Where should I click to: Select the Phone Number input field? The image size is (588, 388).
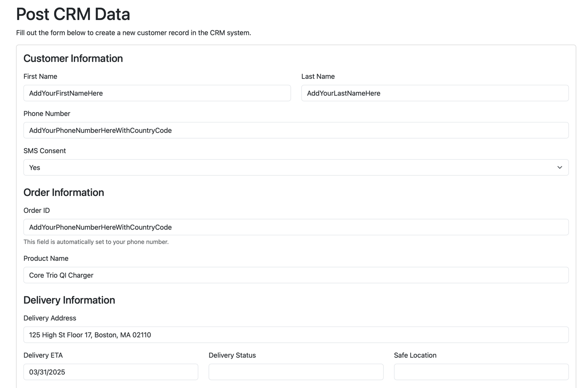[295, 130]
